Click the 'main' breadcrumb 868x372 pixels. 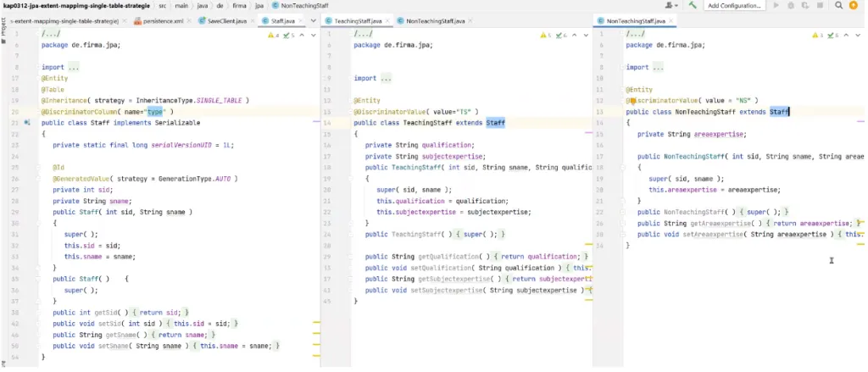[x=183, y=6]
